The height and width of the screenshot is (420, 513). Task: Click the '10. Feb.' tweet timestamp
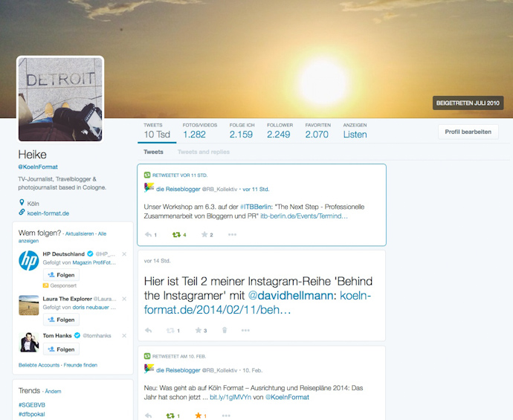[253, 371]
